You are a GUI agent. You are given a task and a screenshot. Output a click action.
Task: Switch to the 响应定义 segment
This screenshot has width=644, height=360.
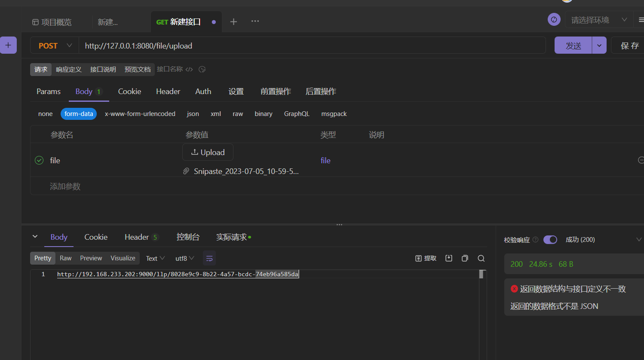pyautogui.click(x=69, y=69)
